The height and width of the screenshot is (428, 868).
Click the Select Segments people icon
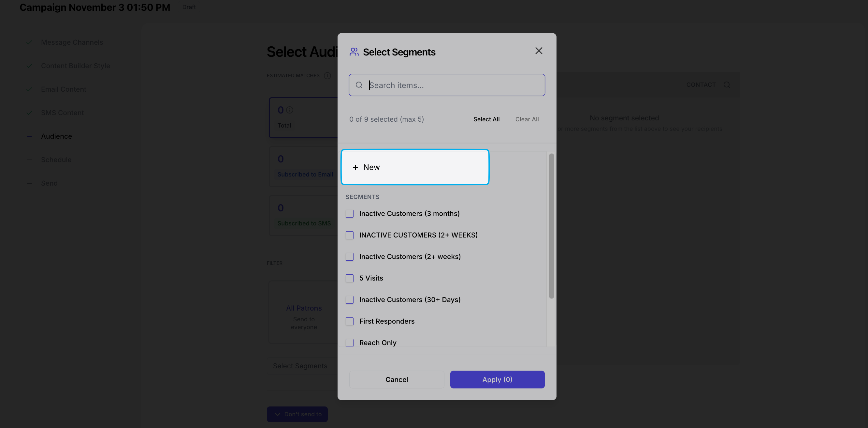pyautogui.click(x=354, y=52)
